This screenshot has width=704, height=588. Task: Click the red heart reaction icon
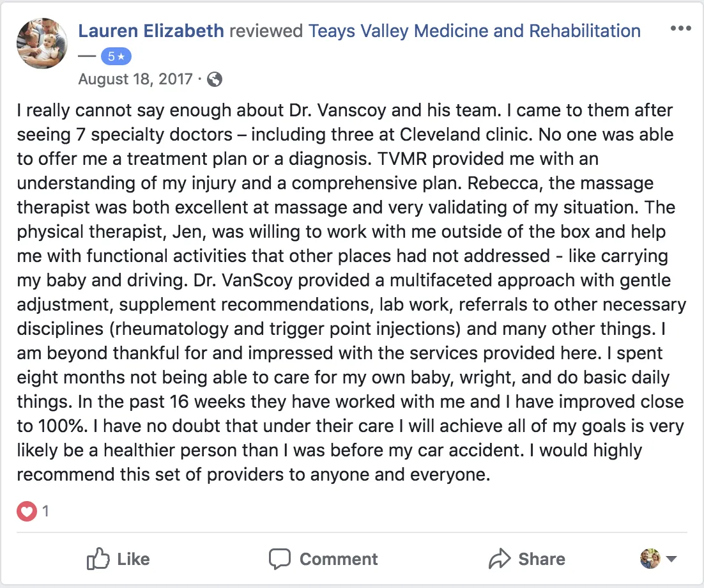pos(26,511)
